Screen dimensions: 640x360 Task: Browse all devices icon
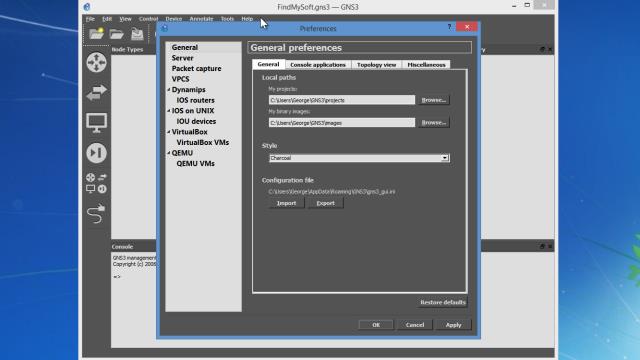tap(96, 183)
